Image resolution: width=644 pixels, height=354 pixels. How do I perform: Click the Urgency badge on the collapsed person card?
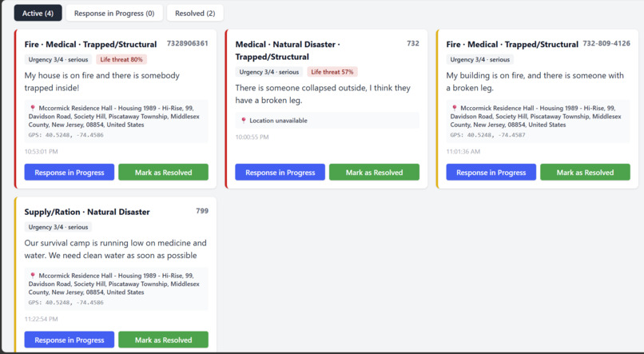click(x=269, y=72)
